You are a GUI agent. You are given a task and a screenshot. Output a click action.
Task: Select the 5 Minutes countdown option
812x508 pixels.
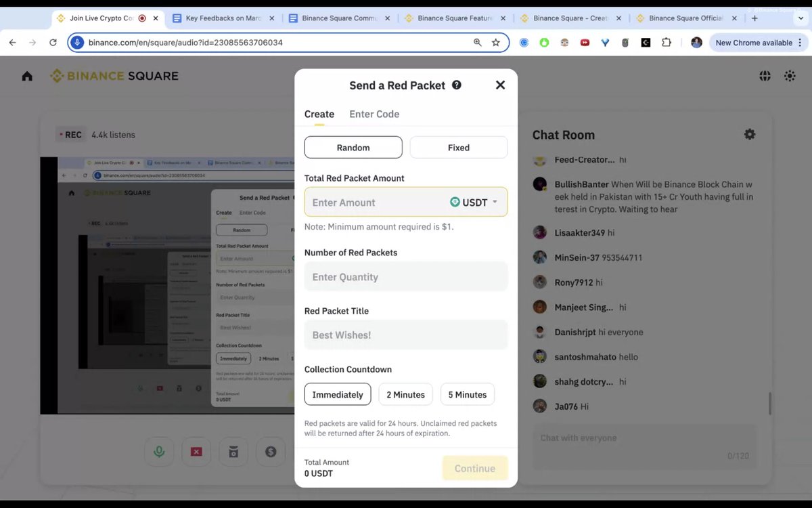tap(468, 394)
